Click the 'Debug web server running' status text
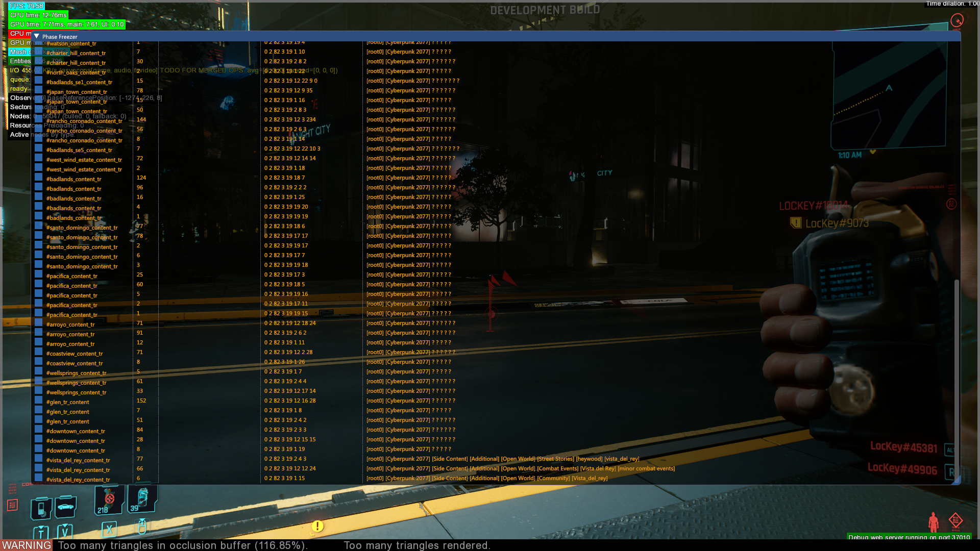 click(909, 537)
